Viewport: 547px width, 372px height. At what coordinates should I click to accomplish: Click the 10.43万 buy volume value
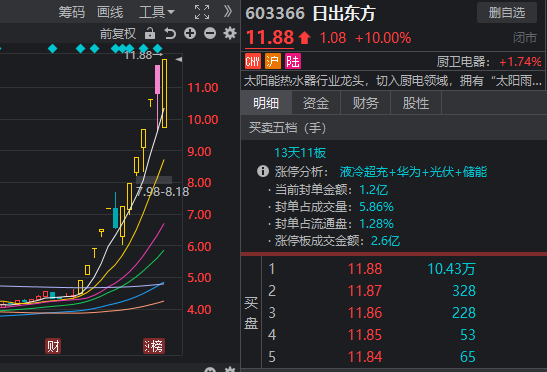pyautogui.click(x=451, y=269)
